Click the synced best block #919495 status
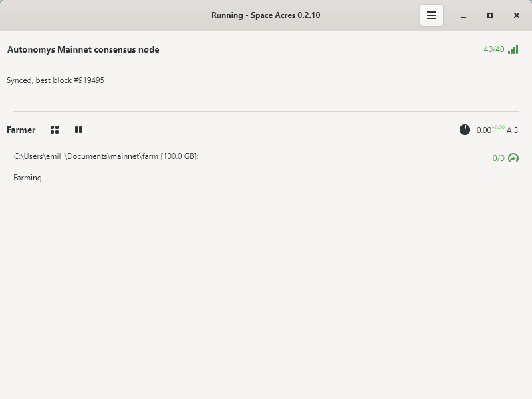 click(x=55, y=80)
